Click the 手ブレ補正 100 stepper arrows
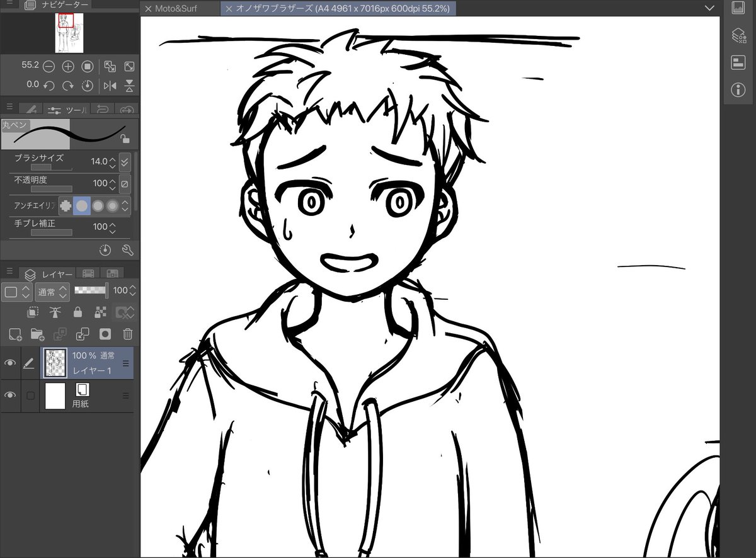The image size is (756, 558). 113,227
